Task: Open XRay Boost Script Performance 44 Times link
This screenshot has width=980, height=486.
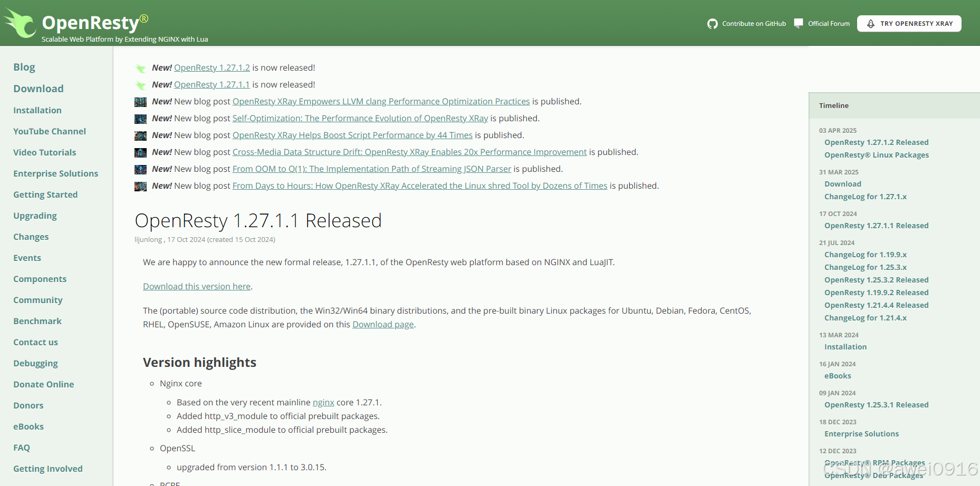Action: pos(352,135)
